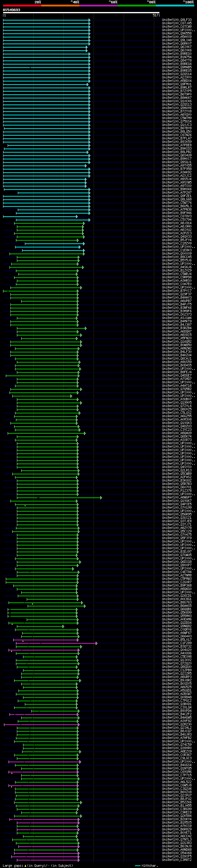Select label UniRef100_C5LUX2
This screenshot has height=868, width=197.
tap(177, 413)
